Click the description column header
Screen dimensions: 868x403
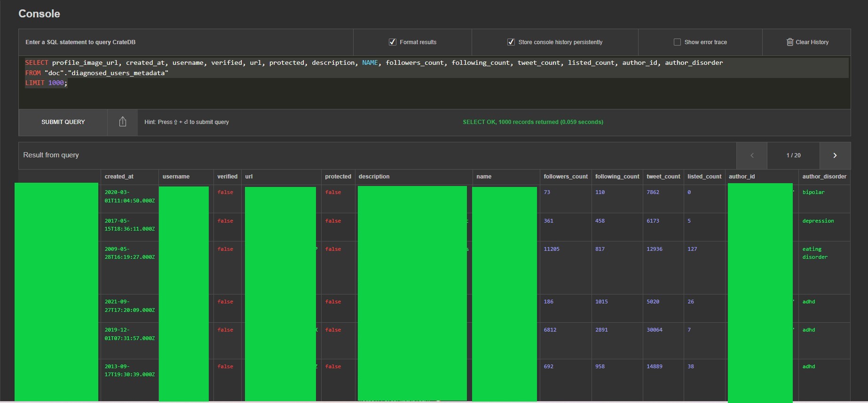374,177
